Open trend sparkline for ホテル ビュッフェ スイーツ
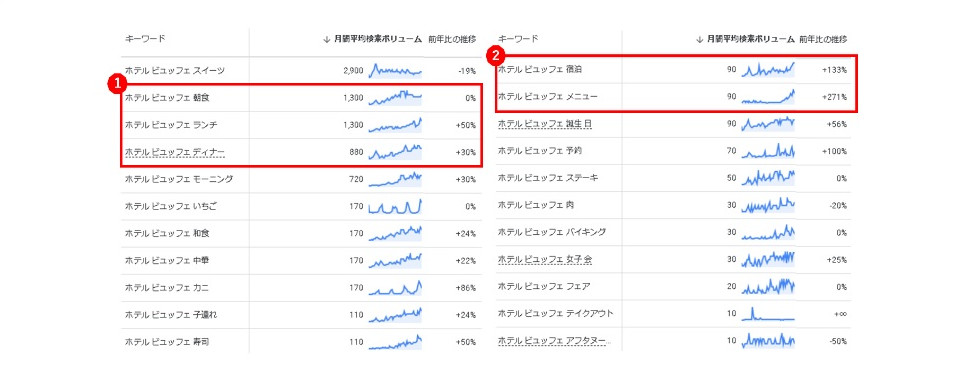 (x=395, y=71)
